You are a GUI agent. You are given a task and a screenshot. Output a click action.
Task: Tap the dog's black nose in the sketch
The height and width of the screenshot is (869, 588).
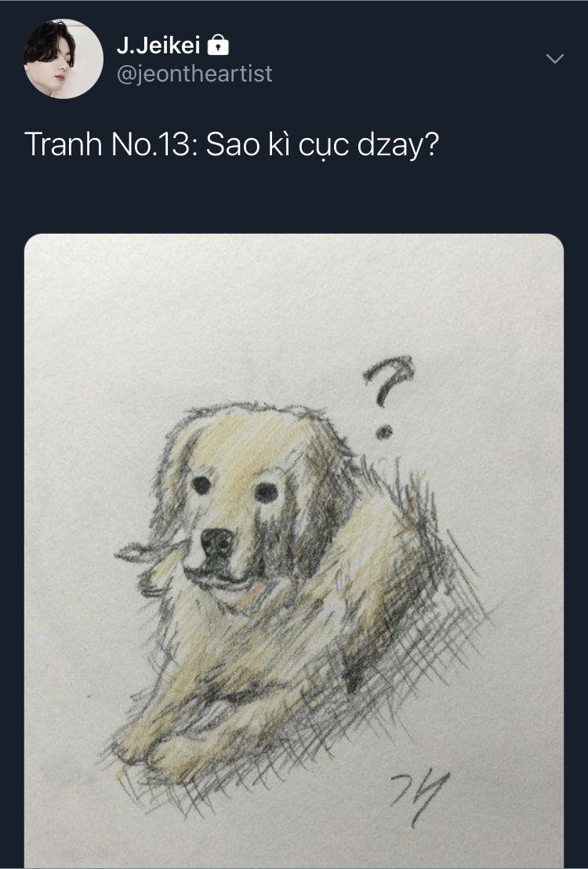click(x=216, y=543)
